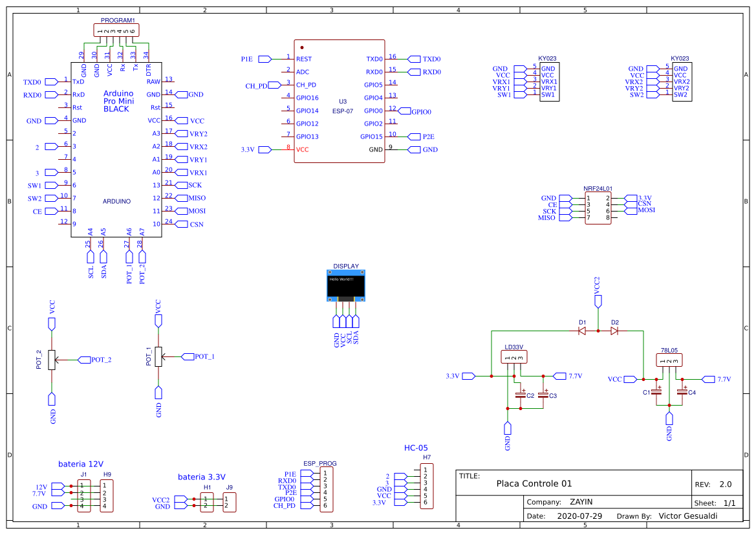Select the U3 ESP-07 module body
The height and width of the screenshot is (535, 756).
(x=340, y=102)
